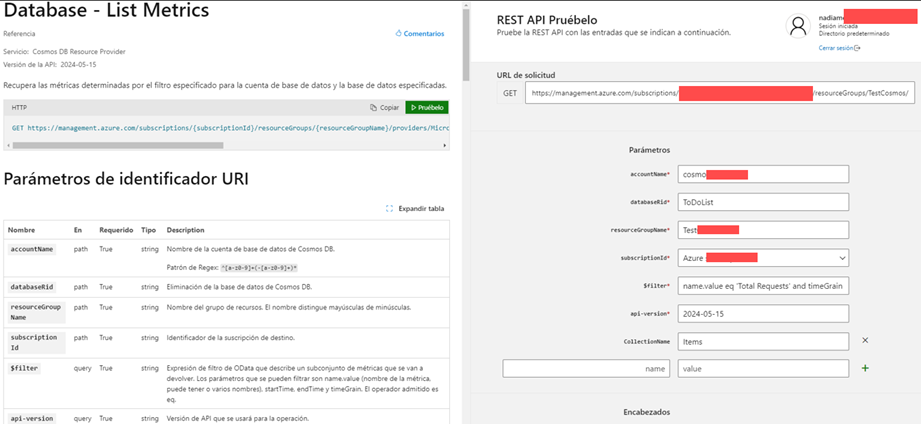Select the api-version input field

763,313
